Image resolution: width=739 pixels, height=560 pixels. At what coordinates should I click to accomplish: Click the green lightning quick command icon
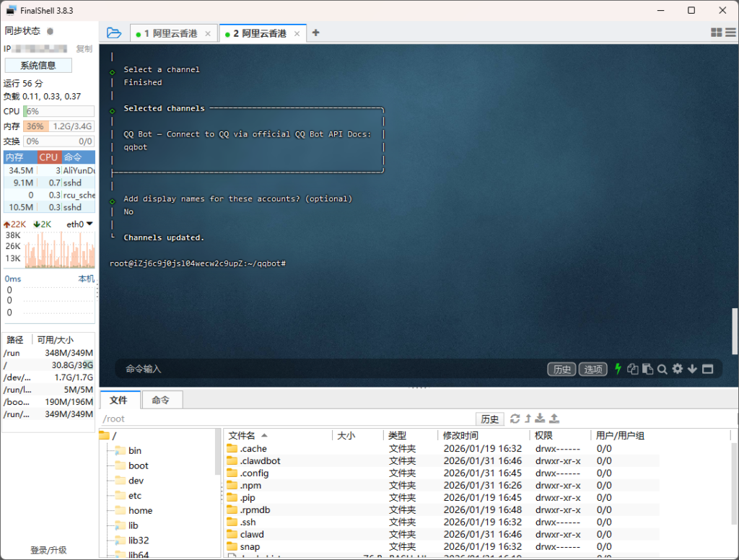tap(618, 369)
